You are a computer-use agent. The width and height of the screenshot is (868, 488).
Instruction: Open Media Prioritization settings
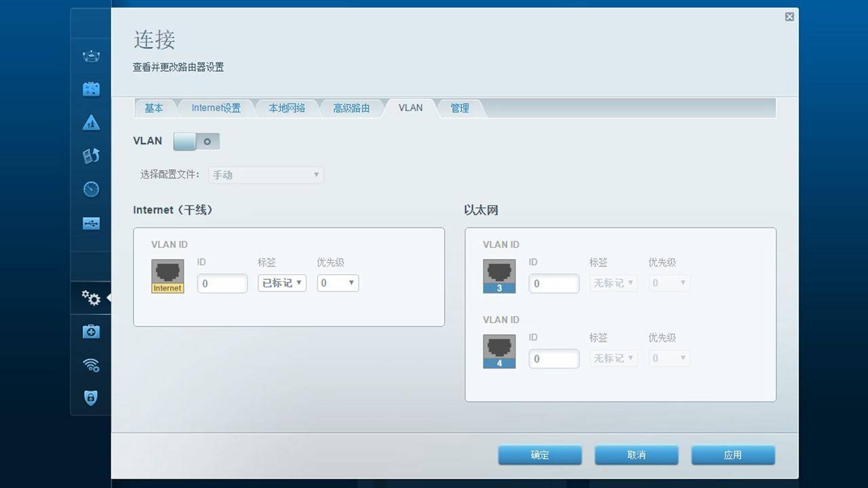coord(90,155)
